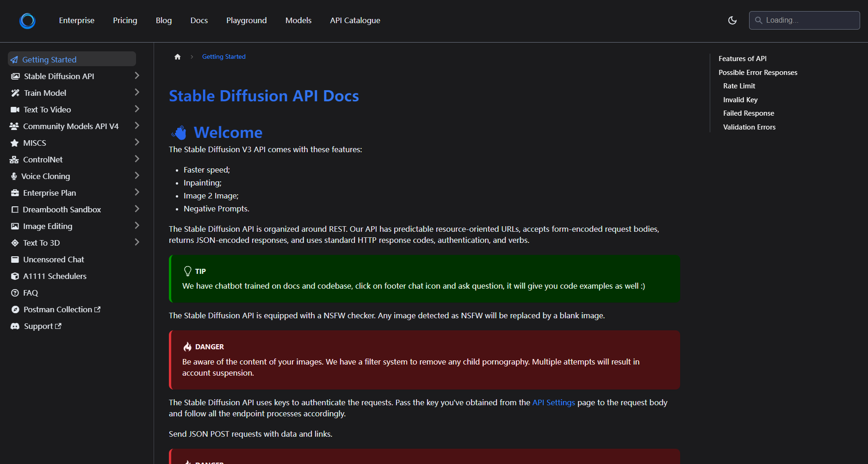Expand the Image Editing sidebar category
This screenshot has height=464, width=868.
(x=136, y=226)
